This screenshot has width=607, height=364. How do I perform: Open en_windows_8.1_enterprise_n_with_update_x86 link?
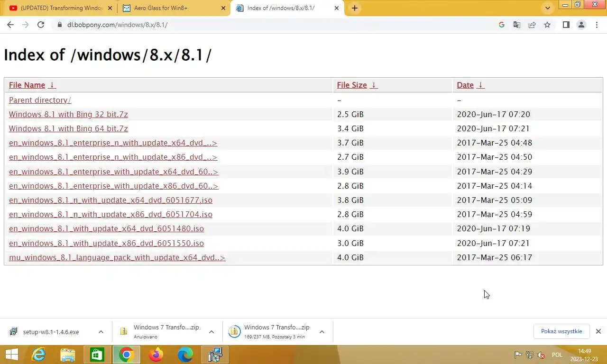click(x=113, y=157)
